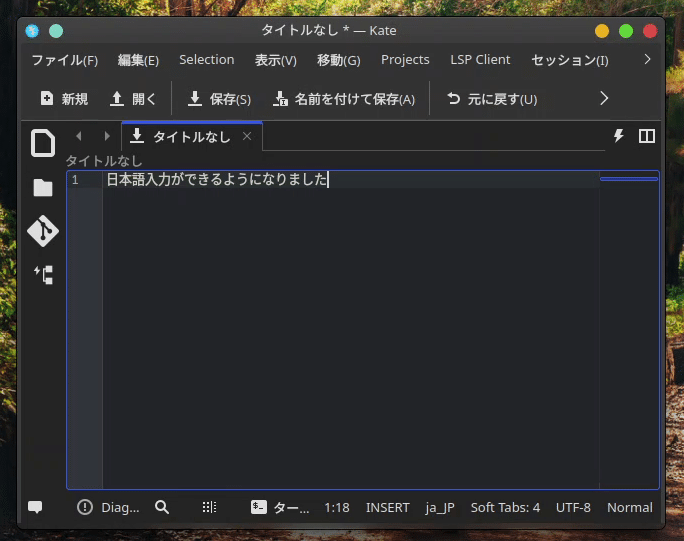The width and height of the screenshot is (684, 541).
Task: Open the Diagnostics panel in status bar
Action: [x=108, y=507]
